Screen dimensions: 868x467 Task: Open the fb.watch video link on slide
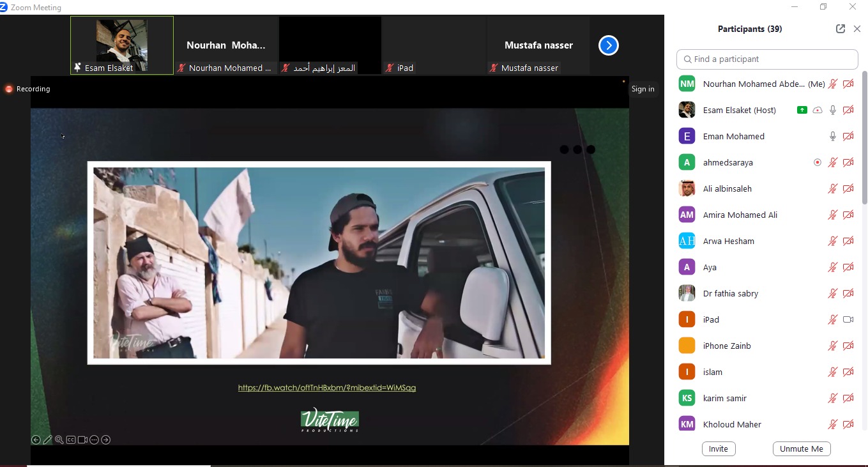tap(327, 388)
